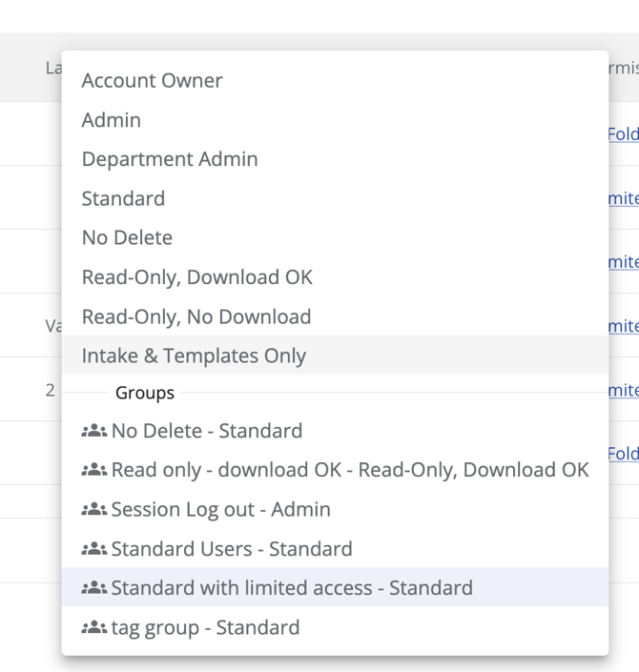Click group icon beside Read only - download OK
Image resolution: width=639 pixels, height=672 pixels.
coord(93,470)
